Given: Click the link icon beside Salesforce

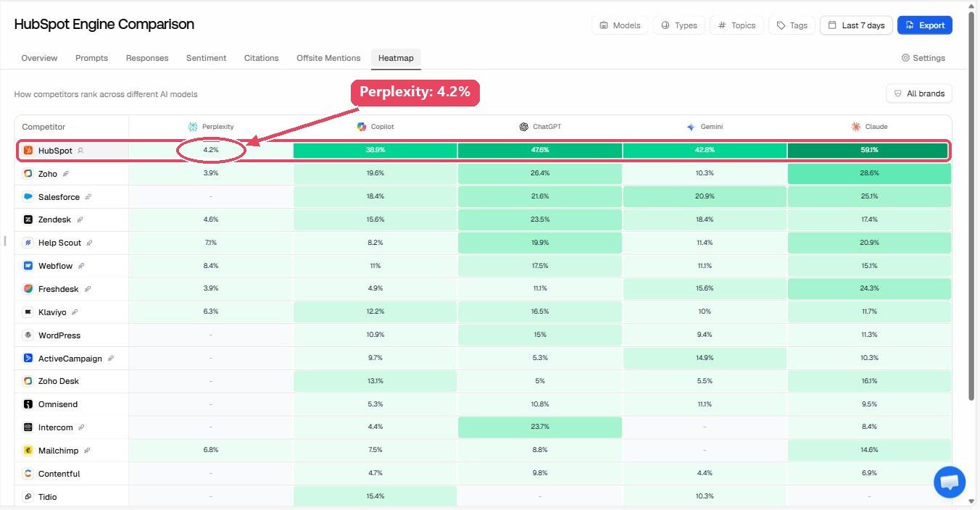Looking at the screenshot, I should coord(88,197).
